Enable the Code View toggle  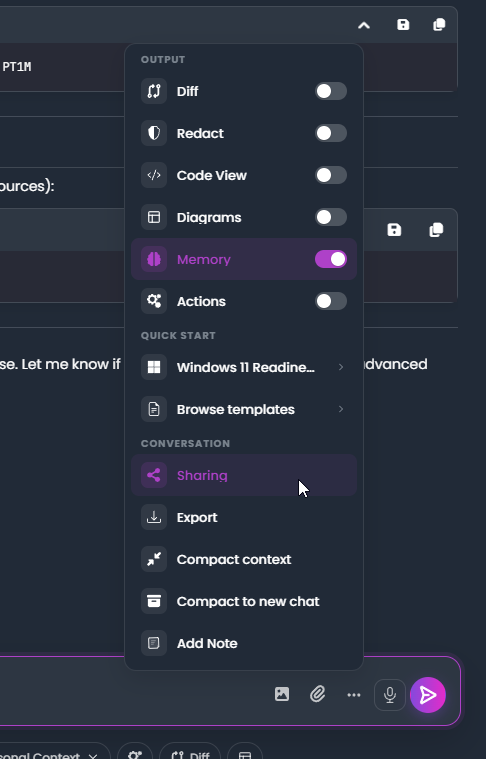pos(331,175)
